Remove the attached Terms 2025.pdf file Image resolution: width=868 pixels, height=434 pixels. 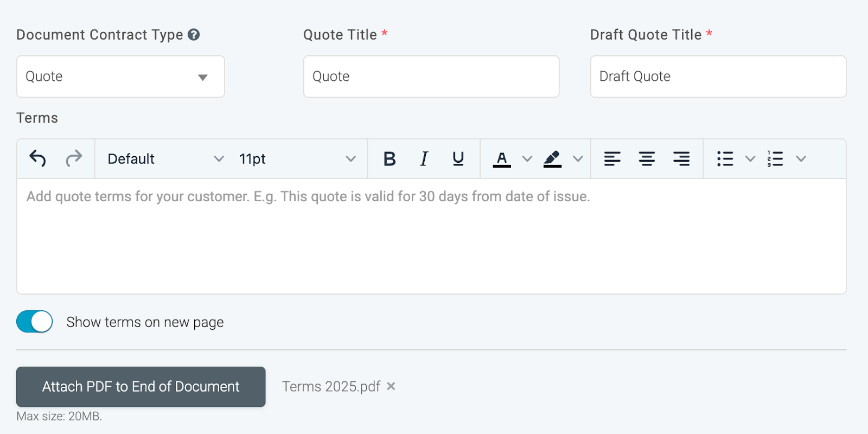click(391, 386)
